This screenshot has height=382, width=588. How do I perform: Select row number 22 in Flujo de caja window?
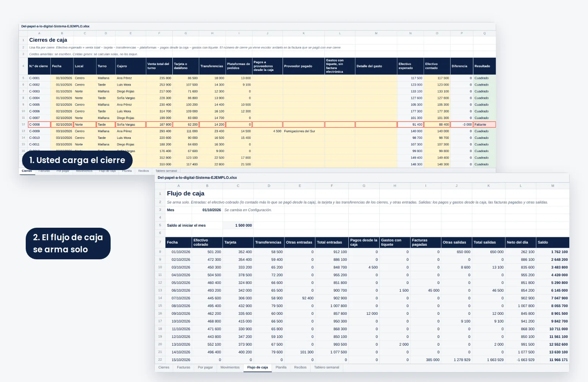(160, 360)
